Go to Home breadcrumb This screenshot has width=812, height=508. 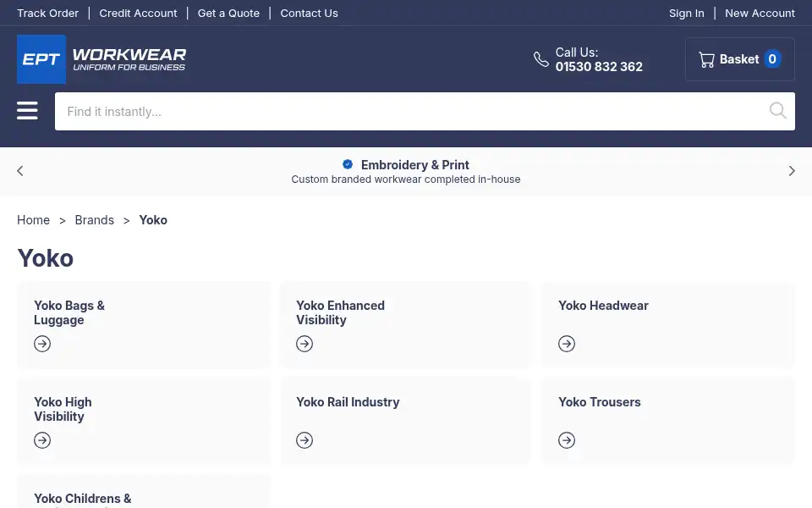point(33,220)
